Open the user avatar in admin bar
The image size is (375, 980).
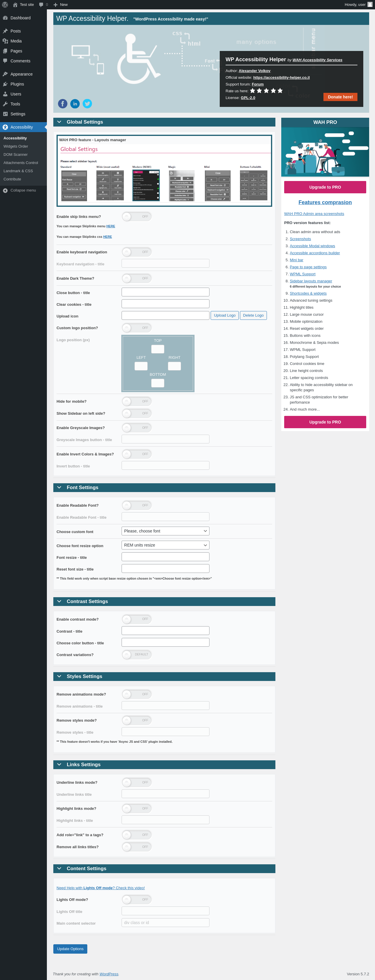370,5
